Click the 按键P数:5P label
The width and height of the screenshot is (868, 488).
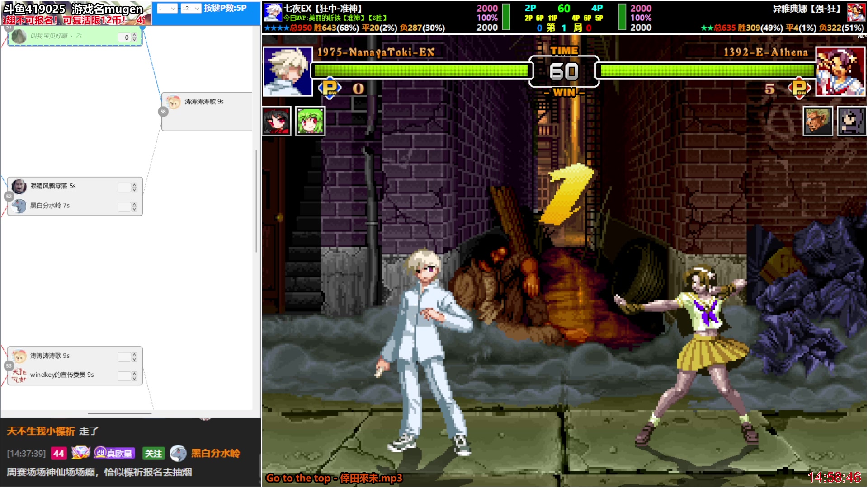(225, 8)
